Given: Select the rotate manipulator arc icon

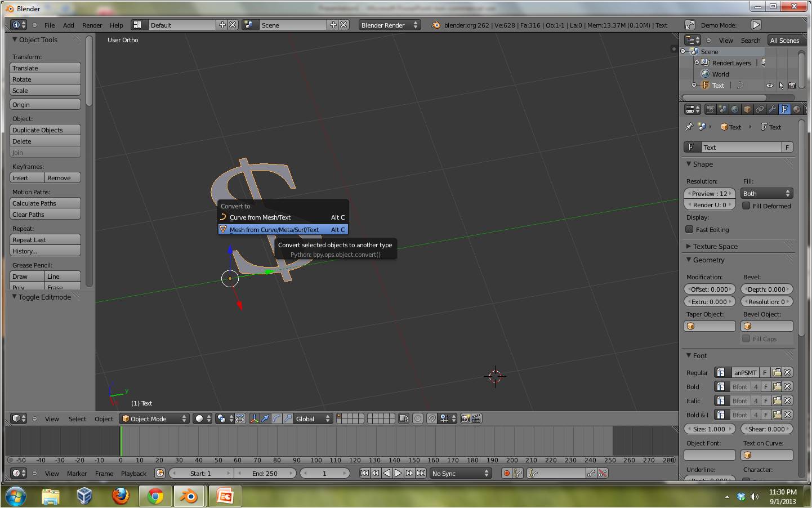Looking at the screenshot, I should click(x=276, y=418).
